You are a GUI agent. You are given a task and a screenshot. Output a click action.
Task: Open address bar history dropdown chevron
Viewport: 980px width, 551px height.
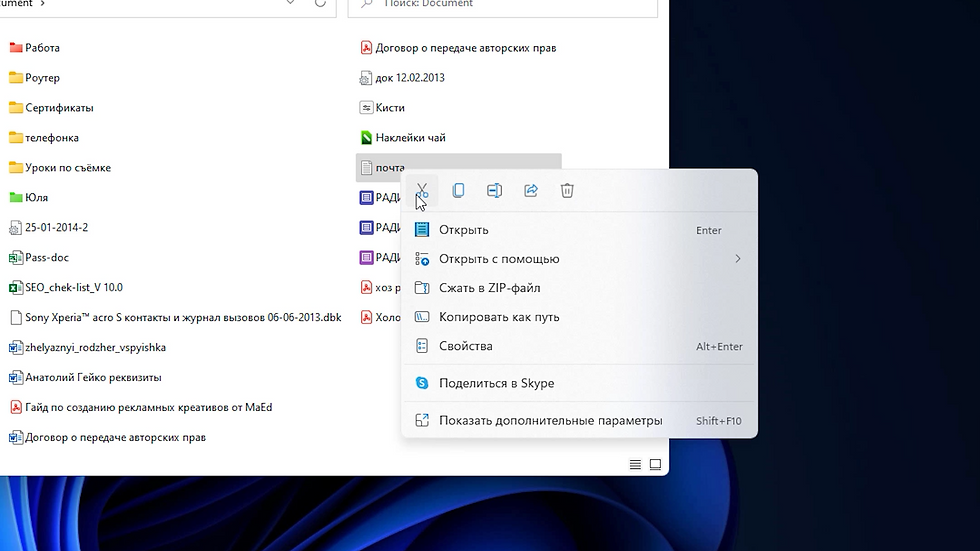pyautogui.click(x=290, y=3)
